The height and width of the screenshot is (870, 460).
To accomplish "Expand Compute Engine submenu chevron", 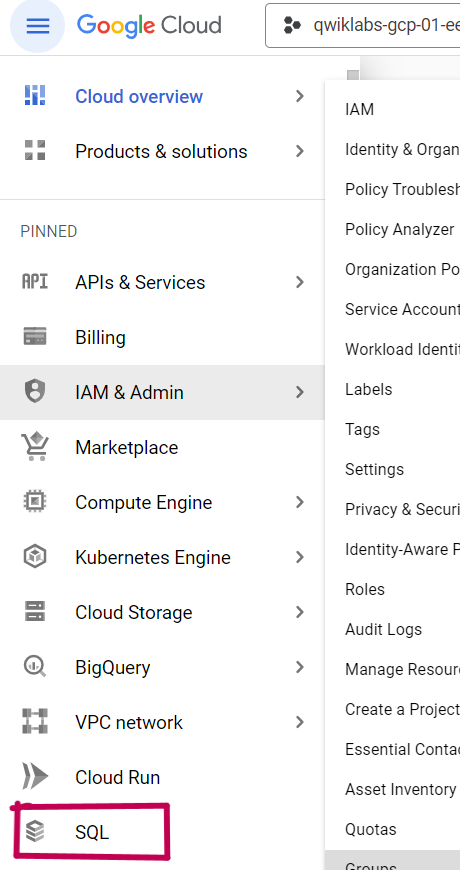I will click(300, 502).
